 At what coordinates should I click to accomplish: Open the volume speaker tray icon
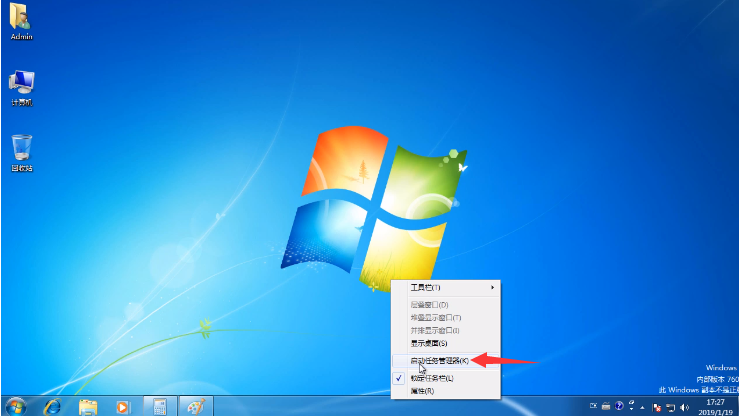coord(684,408)
